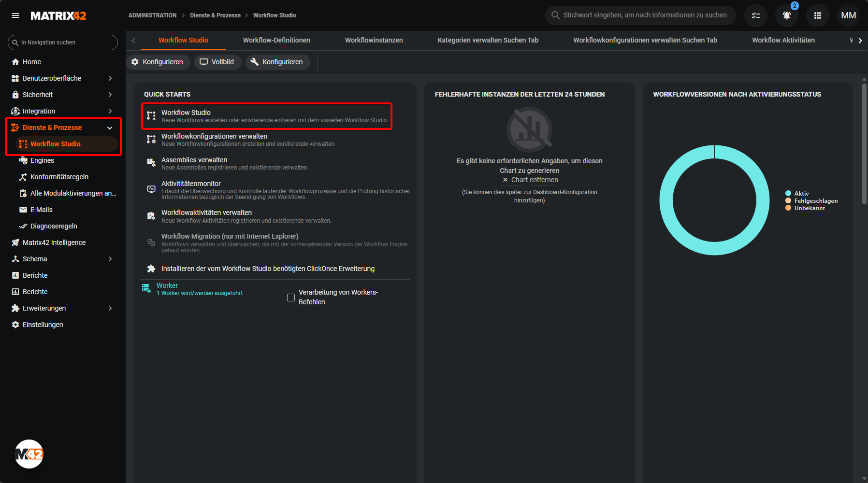Open the apps grid icon
Image resolution: width=868 pixels, height=483 pixels.
coord(817,15)
